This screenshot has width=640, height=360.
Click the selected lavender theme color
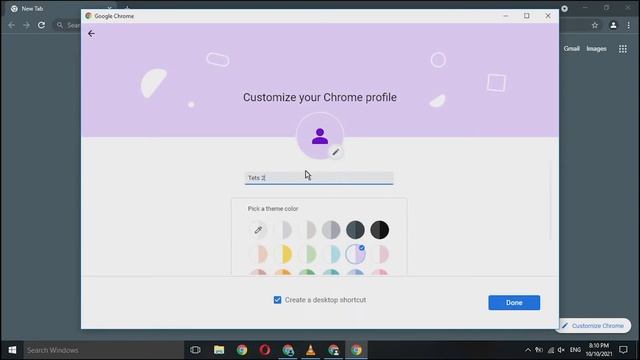(x=356, y=254)
